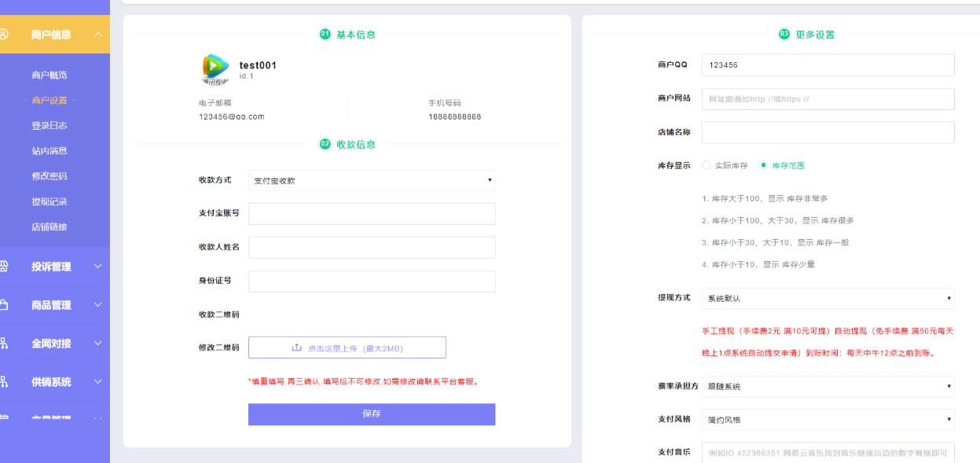
Task: Open 登录日志 in the sidebar
Action: [50, 126]
